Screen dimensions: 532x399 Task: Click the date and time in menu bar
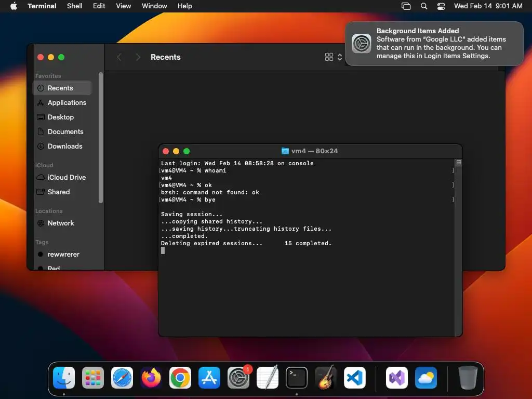pos(488,6)
